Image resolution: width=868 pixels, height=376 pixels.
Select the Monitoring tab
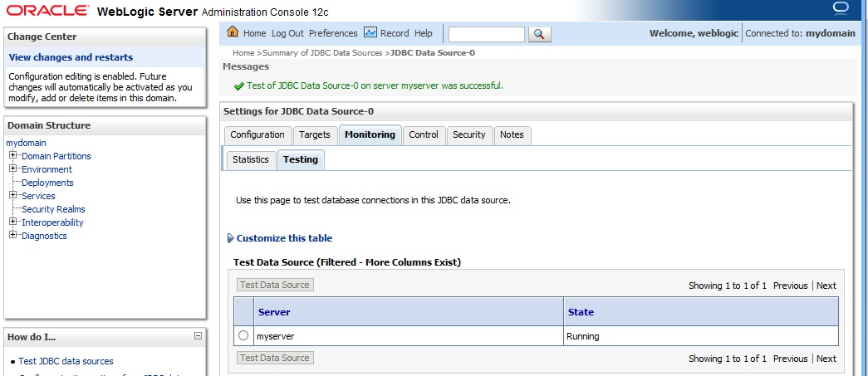pos(370,135)
